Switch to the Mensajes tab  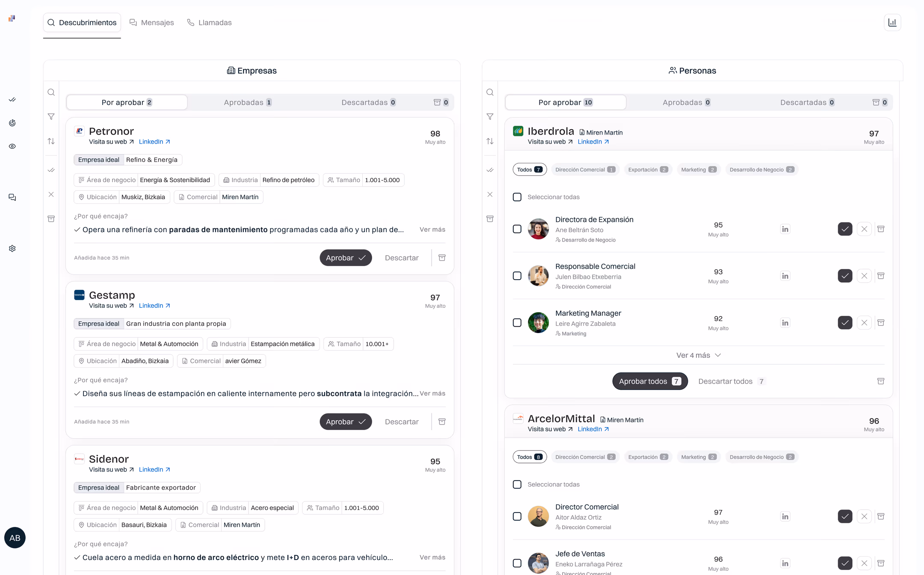tap(152, 22)
